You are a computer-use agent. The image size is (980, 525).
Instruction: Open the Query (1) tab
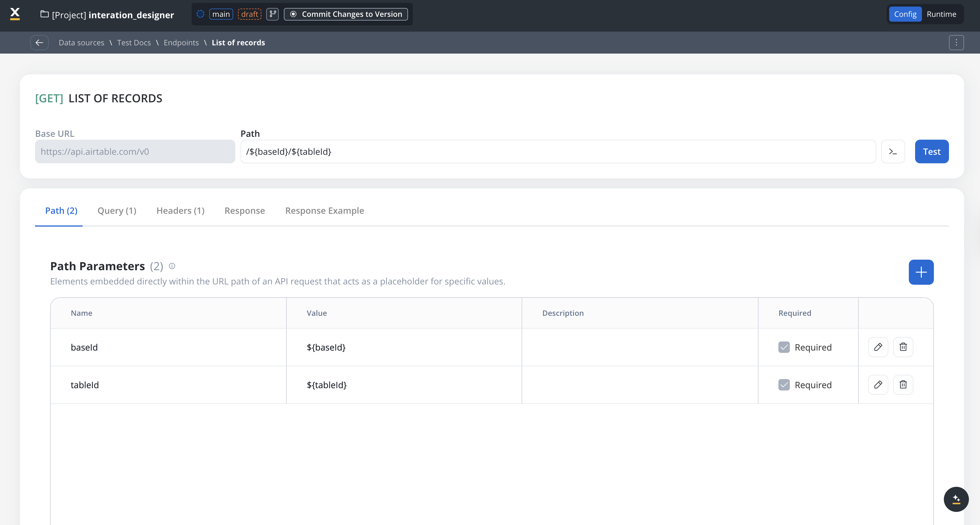[117, 211]
